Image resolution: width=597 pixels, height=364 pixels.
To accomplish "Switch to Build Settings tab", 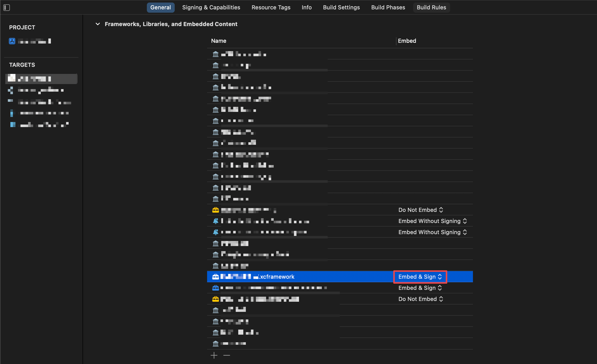I will click(x=341, y=7).
